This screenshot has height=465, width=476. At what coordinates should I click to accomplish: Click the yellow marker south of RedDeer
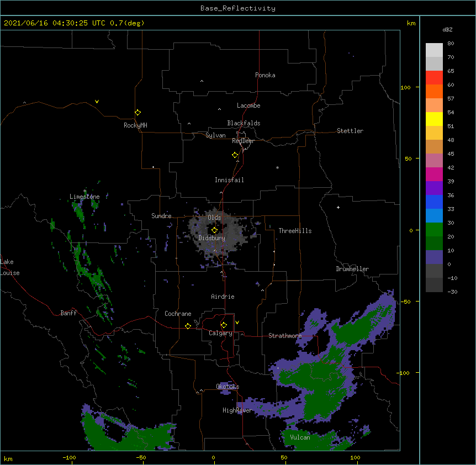pos(235,155)
